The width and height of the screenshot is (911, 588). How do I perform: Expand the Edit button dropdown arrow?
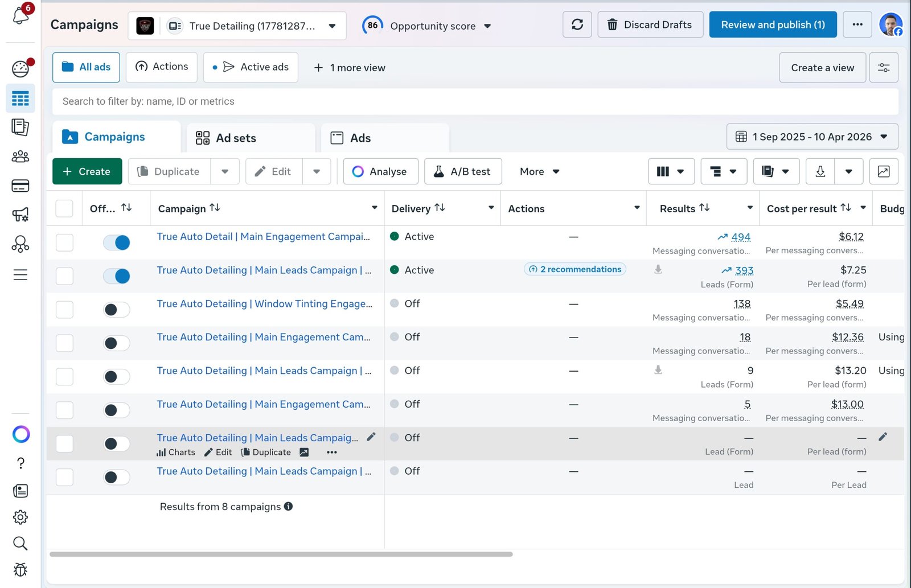coord(317,171)
